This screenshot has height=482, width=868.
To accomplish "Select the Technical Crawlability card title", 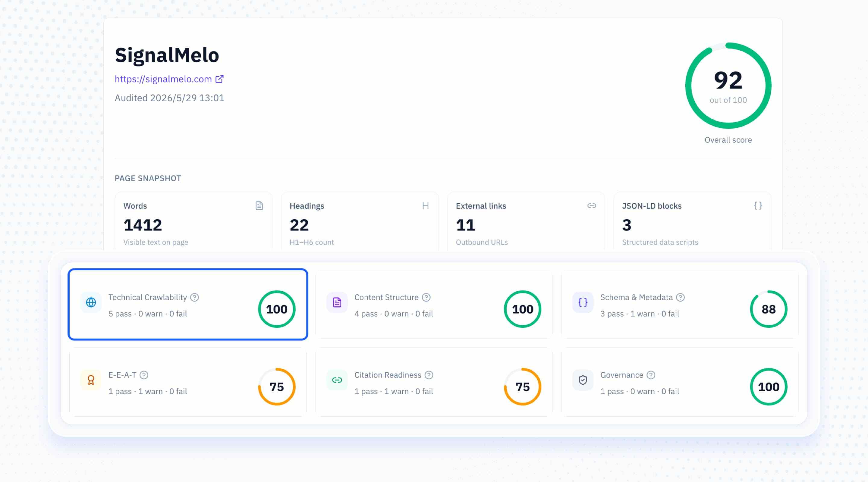I will pos(148,297).
